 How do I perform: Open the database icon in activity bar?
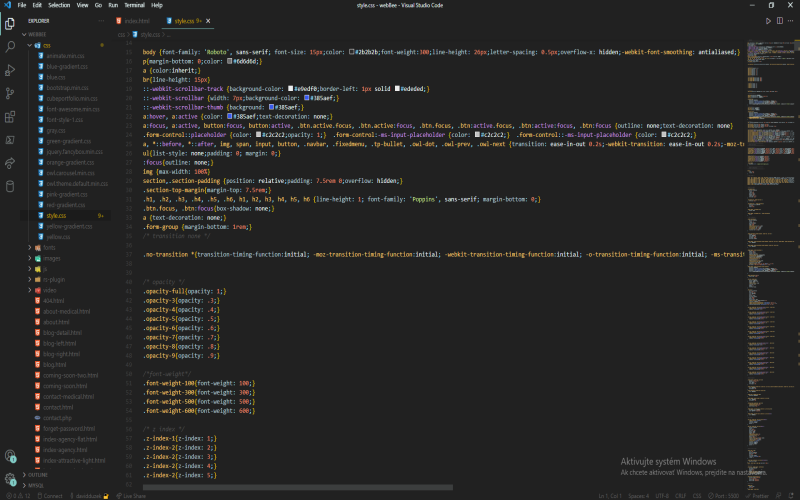10,186
